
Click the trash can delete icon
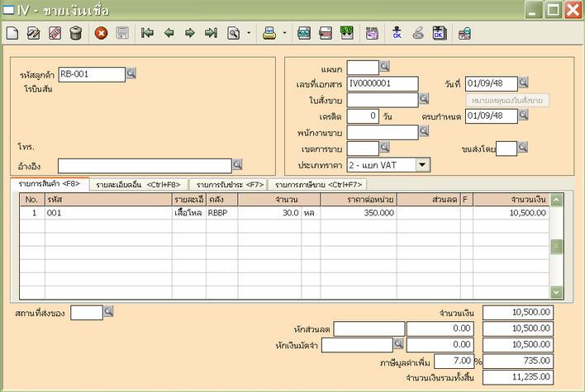tap(75, 34)
